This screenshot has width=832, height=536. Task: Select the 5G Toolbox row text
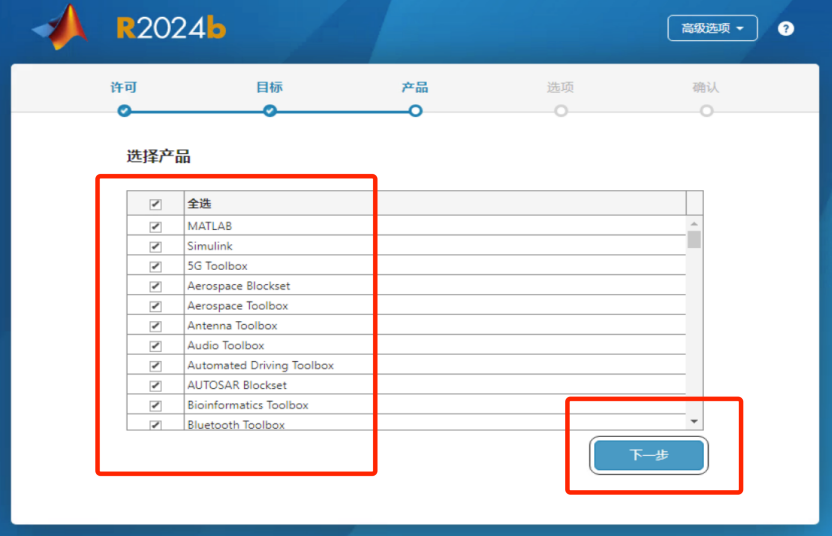[218, 266]
